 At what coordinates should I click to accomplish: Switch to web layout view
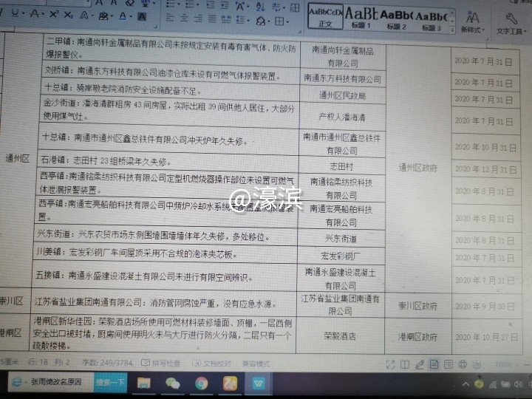tap(463, 364)
